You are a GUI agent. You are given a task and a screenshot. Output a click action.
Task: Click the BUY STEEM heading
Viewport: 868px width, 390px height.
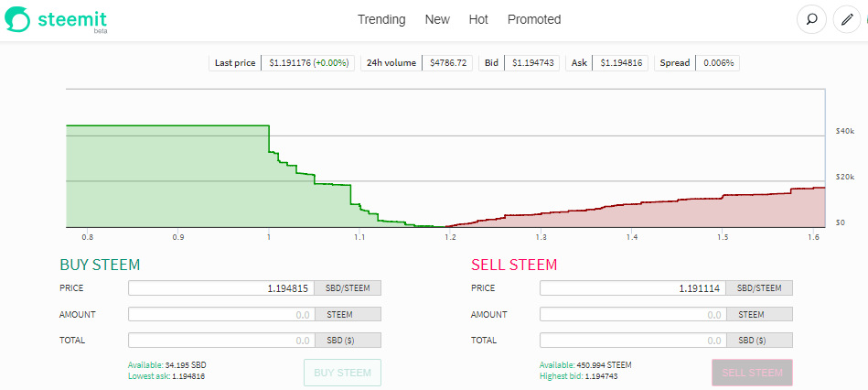point(100,265)
